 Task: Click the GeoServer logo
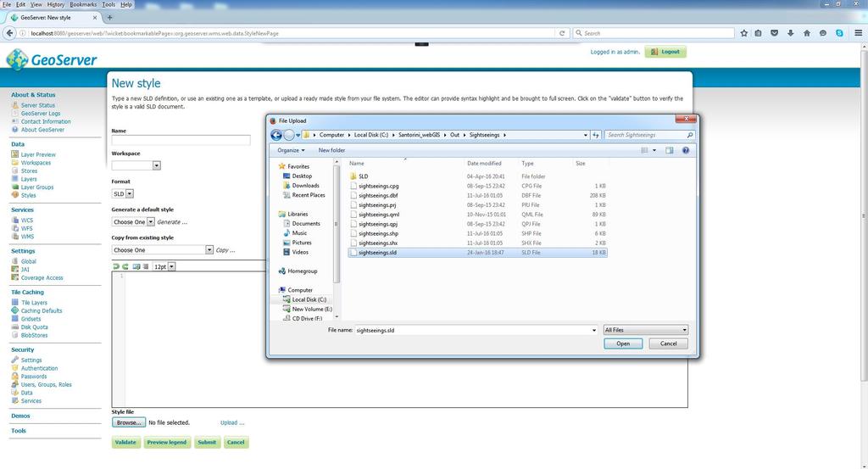pyautogui.click(x=52, y=59)
